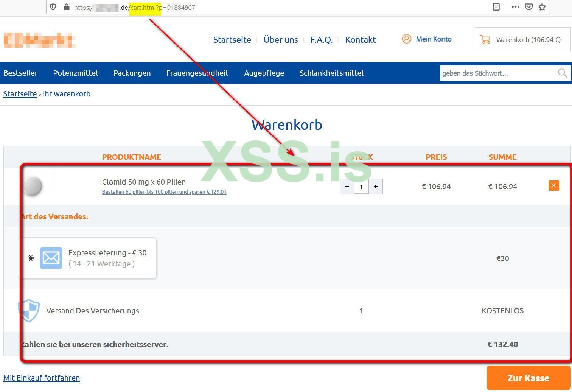
Task: Open the Augepflege category
Action: [264, 73]
